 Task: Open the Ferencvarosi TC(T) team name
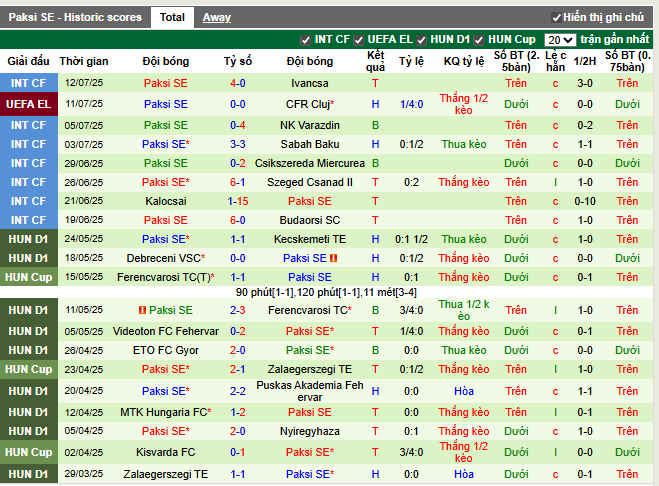(163, 277)
